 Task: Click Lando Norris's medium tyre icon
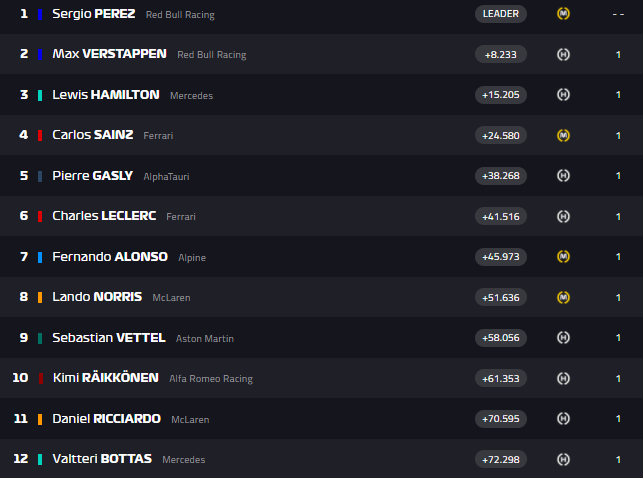[x=564, y=297]
